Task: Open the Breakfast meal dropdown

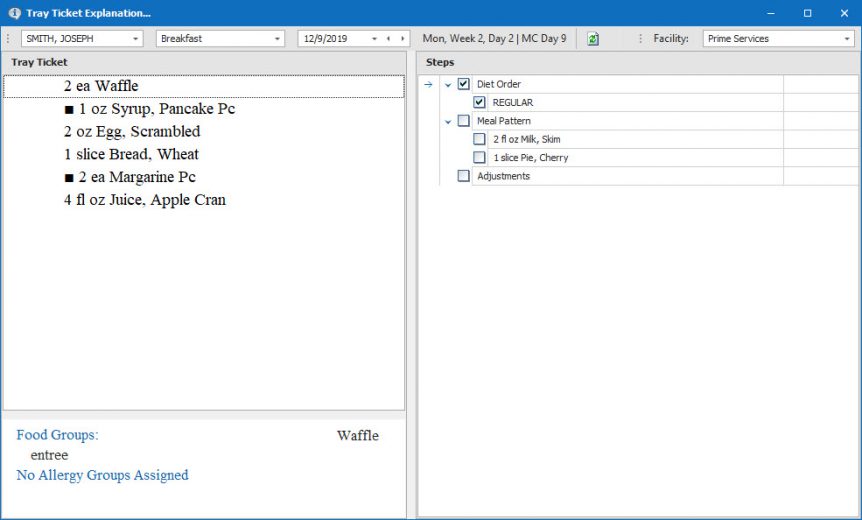Action: point(278,39)
